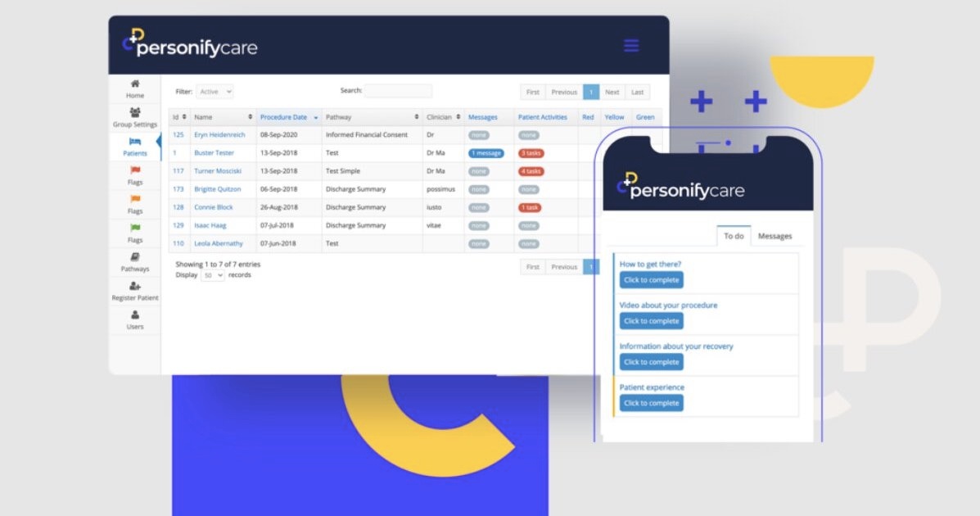Open Group Settings in the sidebar
This screenshot has height=516, width=980.
point(135,118)
